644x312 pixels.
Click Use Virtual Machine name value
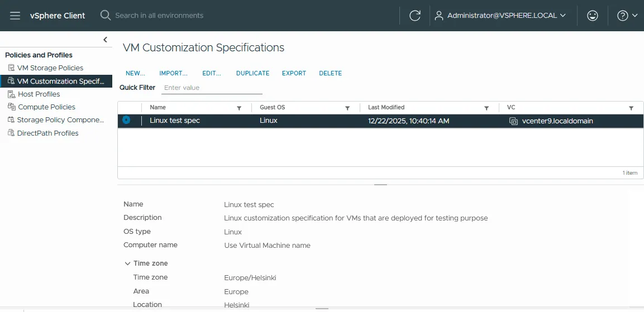click(x=268, y=246)
